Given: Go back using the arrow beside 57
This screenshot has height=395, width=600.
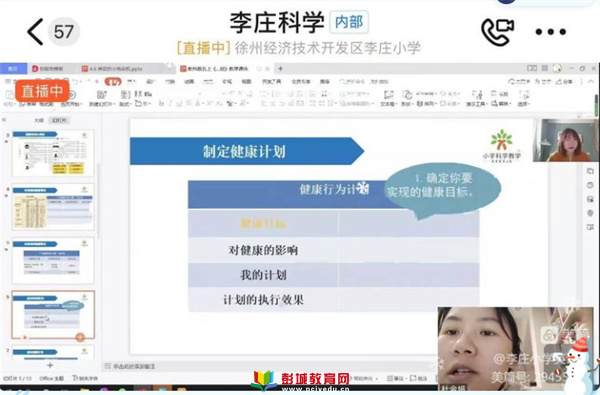Looking at the screenshot, I should [35, 31].
